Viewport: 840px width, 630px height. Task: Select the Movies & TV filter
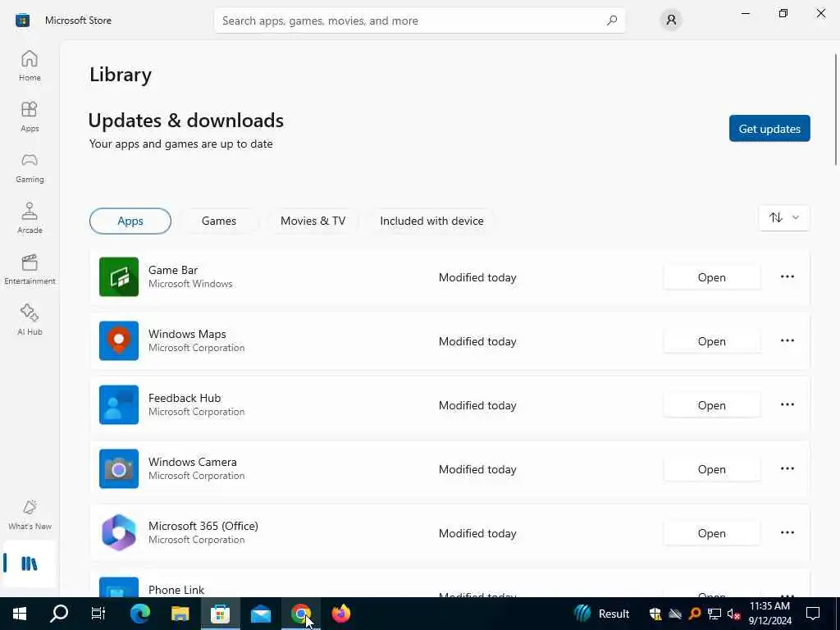point(313,221)
